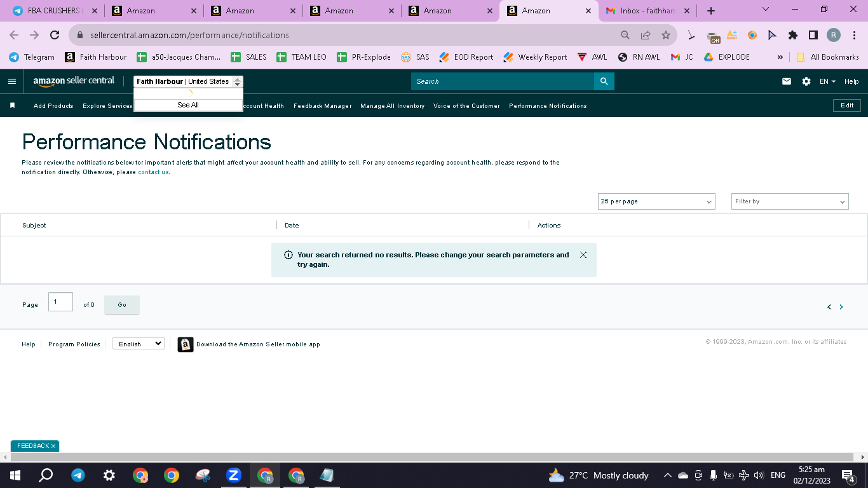The image size is (868, 488).
Task: Open the Windows Start menu
Action: (15, 475)
